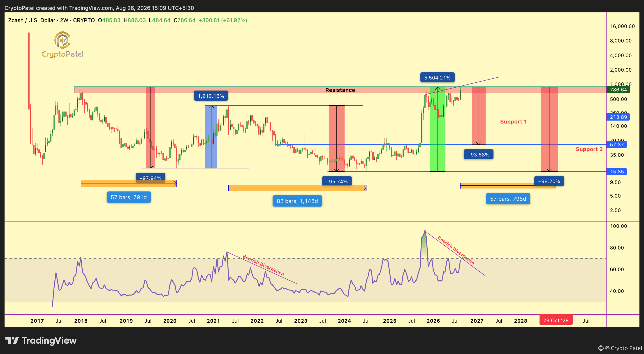Click 140.00 on the price axis
The width and height of the screenshot is (644, 354).
tap(619, 126)
